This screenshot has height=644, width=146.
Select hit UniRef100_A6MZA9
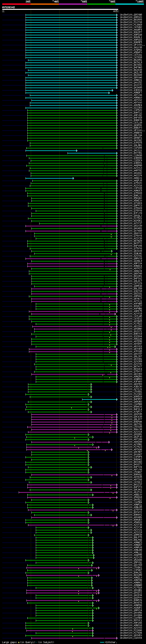pyautogui.click(x=131, y=442)
